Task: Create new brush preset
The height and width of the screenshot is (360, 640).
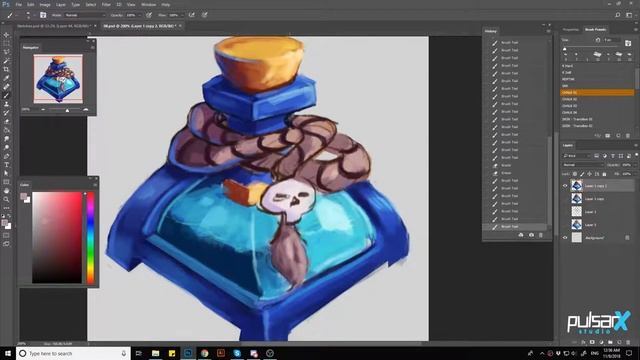Action: coord(618,136)
